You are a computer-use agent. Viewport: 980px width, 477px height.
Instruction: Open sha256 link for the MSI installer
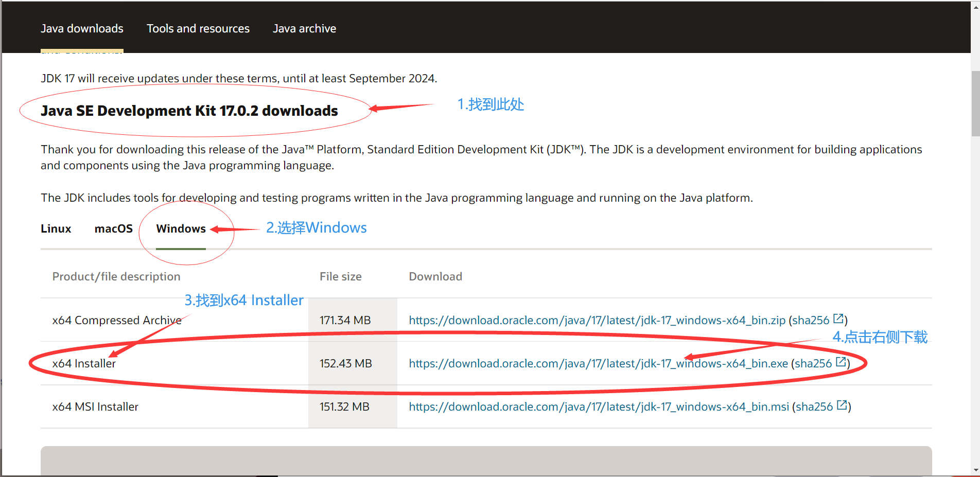(x=814, y=407)
